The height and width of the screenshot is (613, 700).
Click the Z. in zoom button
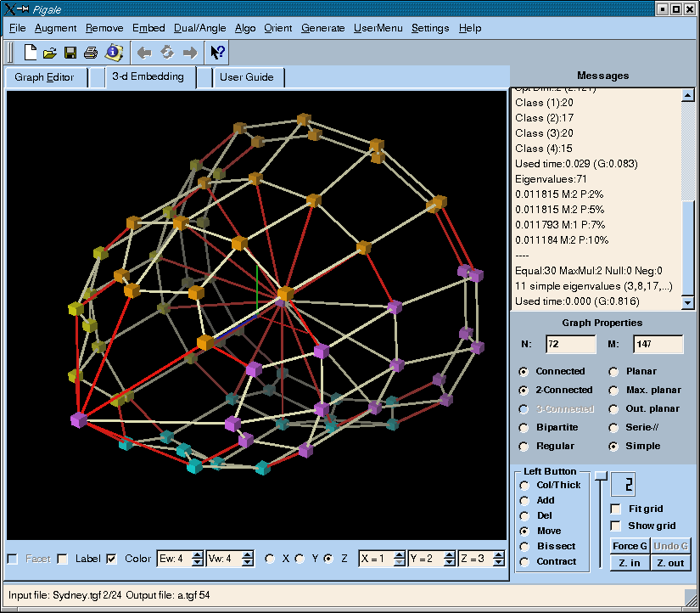click(629, 563)
